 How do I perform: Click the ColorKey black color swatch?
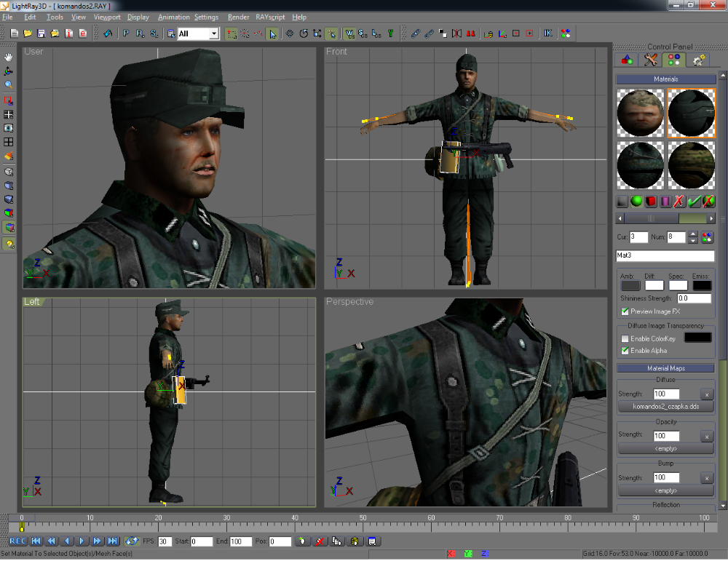pos(698,338)
